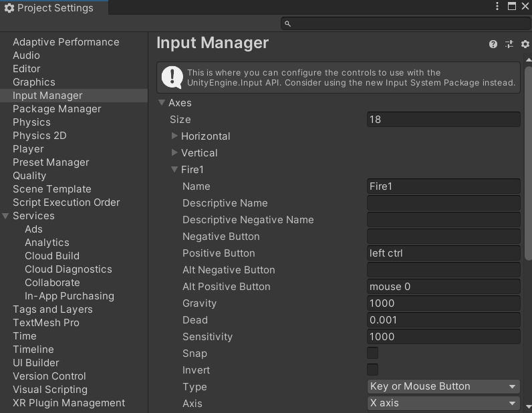Click the Positive Button field left ctrl
Image resolution: width=532 pixels, height=413 pixels.
click(x=444, y=253)
